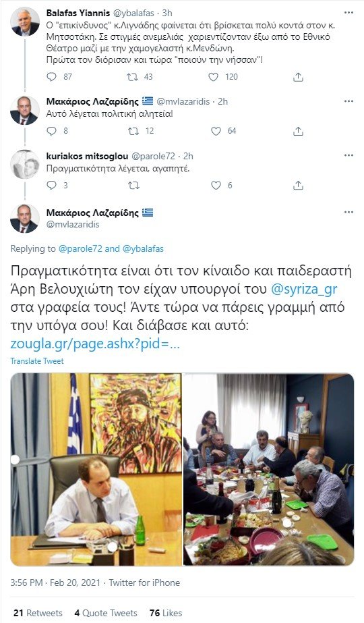This screenshot has height=623, width=364.
Task: View the 21 Retweets list
Action: pyautogui.click(x=38, y=613)
